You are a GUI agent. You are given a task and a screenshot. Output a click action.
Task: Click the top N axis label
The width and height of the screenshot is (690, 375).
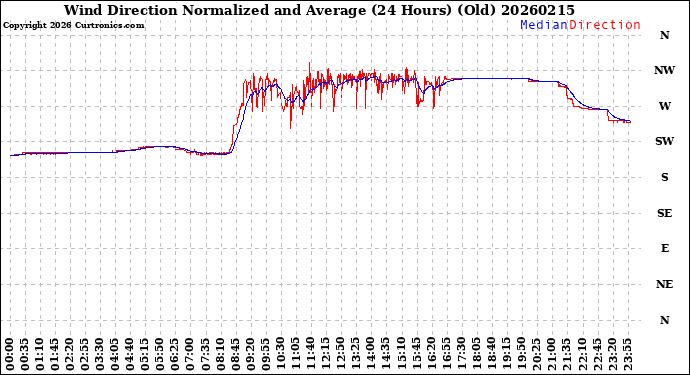click(x=664, y=35)
